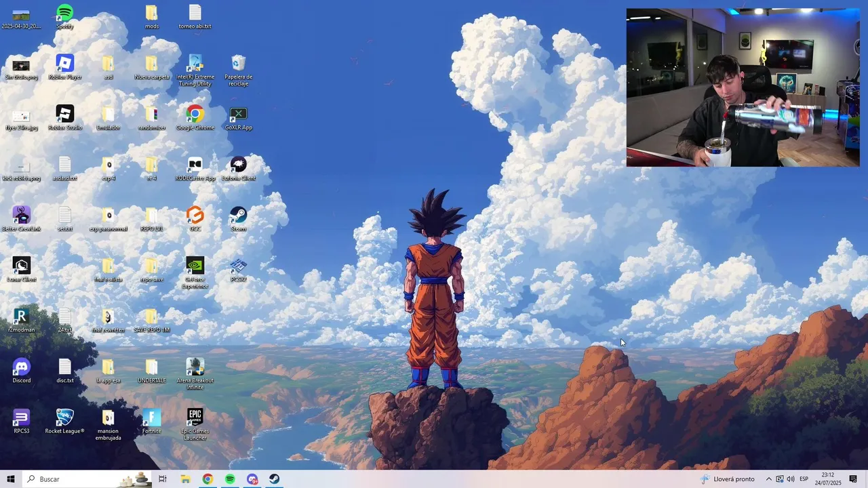Launch the GoXLR App

coord(239,118)
